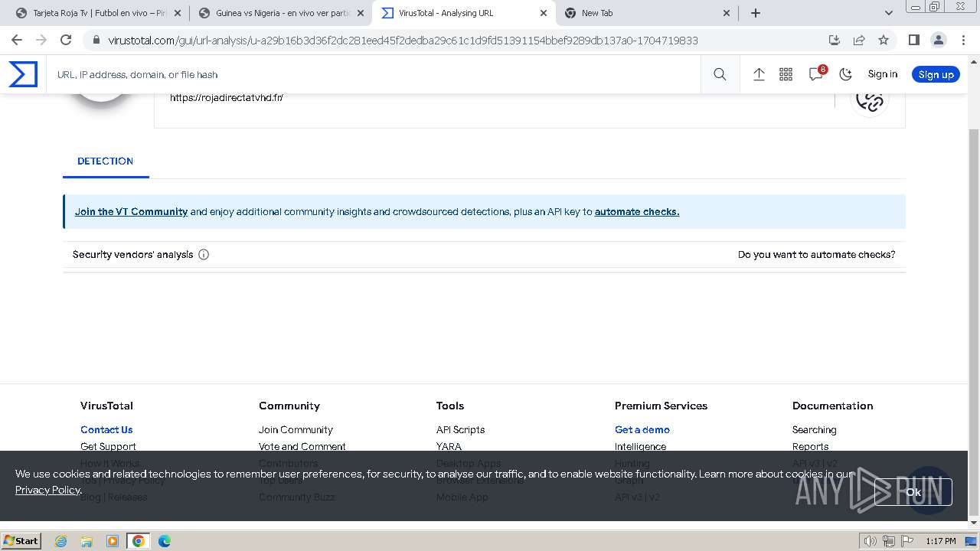The height and width of the screenshot is (551, 980).
Task: Open API Scripts footer link
Action: (x=460, y=430)
